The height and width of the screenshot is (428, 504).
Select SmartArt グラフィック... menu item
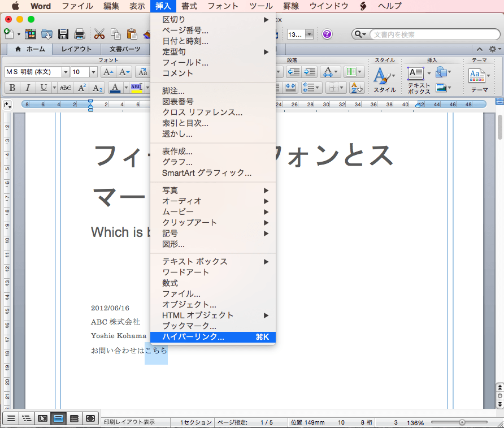pyautogui.click(x=213, y=173)
